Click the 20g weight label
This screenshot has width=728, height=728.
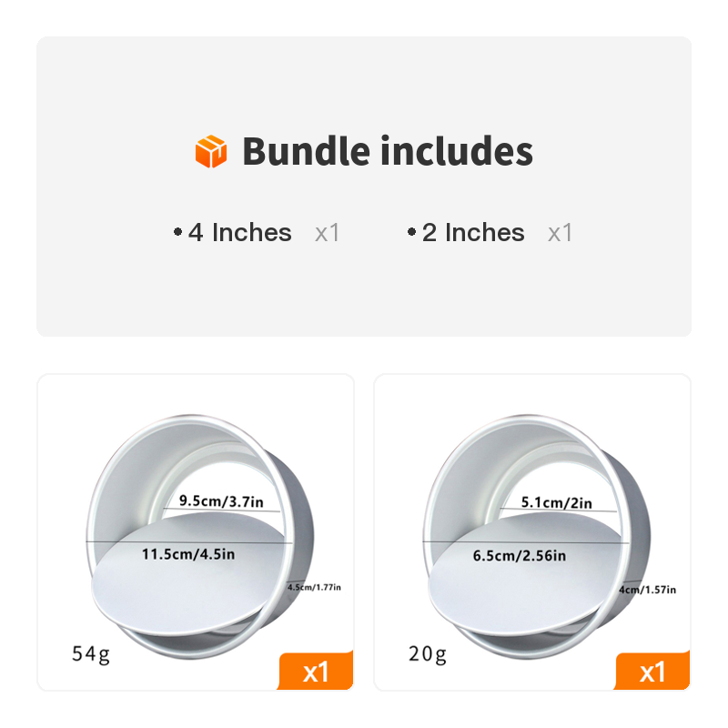pos(428,653)
